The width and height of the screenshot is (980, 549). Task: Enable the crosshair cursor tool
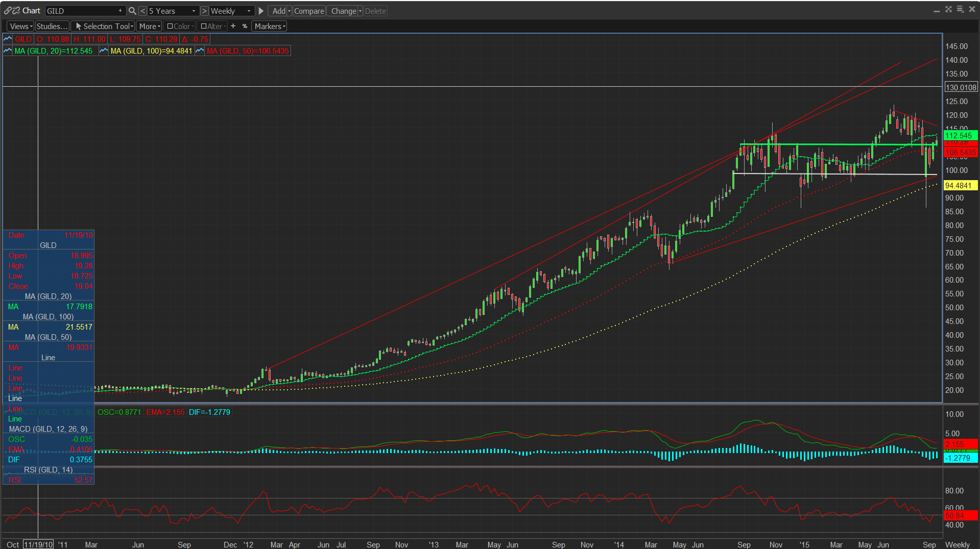pyautogui.click(x=233, y=26)
